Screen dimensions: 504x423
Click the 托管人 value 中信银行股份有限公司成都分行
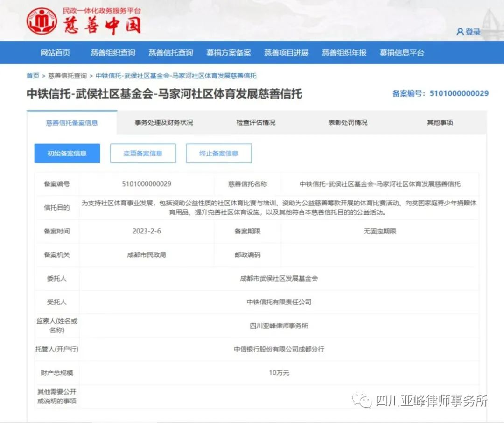pyautogui.click(x=279, y=349)
